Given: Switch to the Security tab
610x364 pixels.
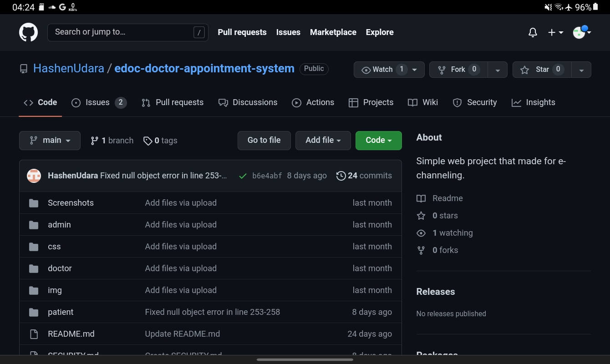Looking at the screenshot, I should [x=475, y=102].
